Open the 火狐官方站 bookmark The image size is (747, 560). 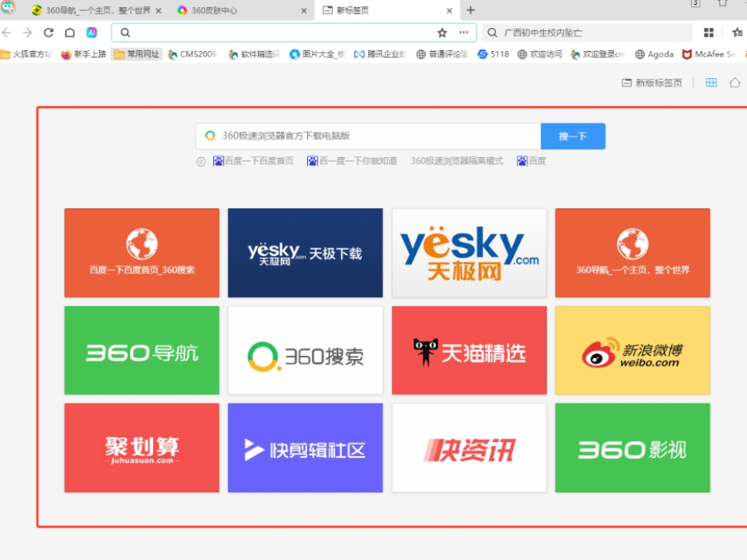pyautogui.click(x=26, y=54)
